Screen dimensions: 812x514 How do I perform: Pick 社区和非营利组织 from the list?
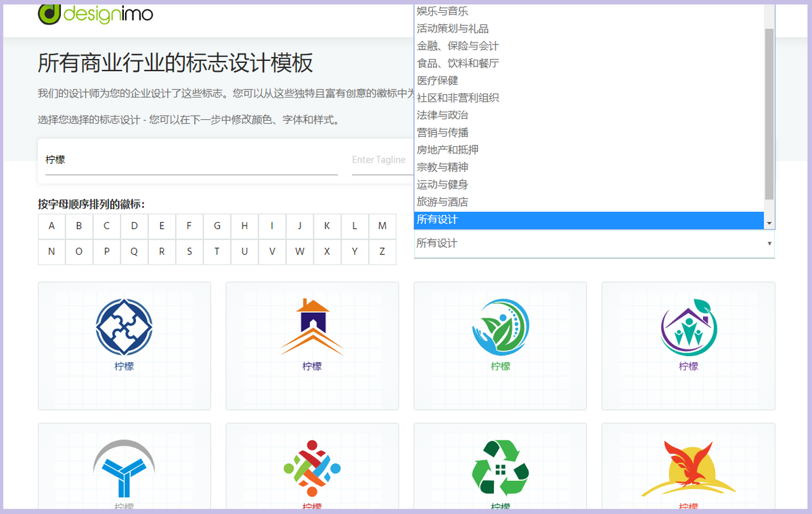[x=589, y=98]
